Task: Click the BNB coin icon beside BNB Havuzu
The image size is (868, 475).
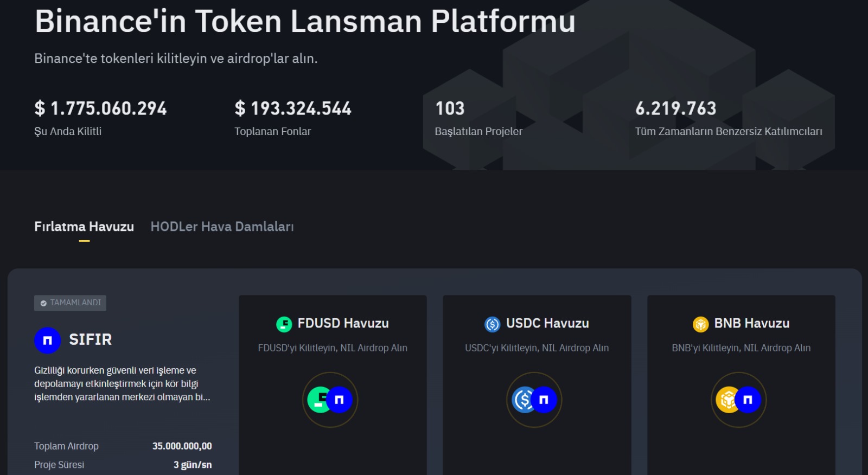Action: (700, 324)
